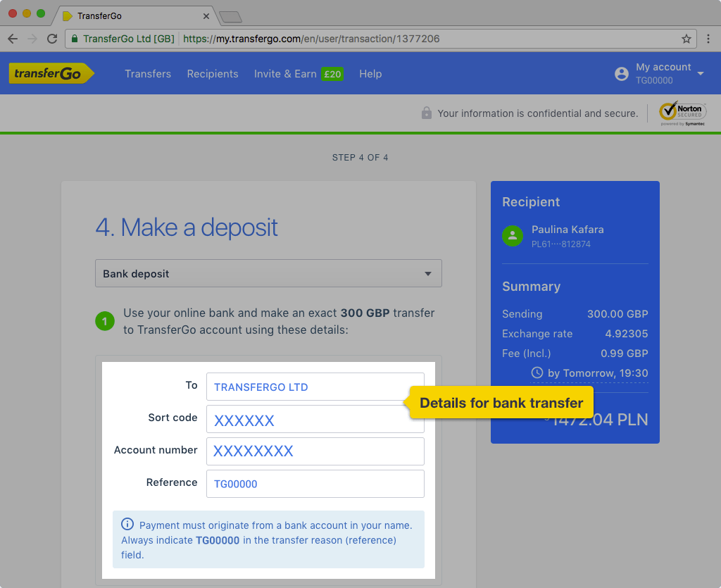This screenshot has width=721, height=588.
Task: Open the Transfers menu item
Action: point(148,74)
